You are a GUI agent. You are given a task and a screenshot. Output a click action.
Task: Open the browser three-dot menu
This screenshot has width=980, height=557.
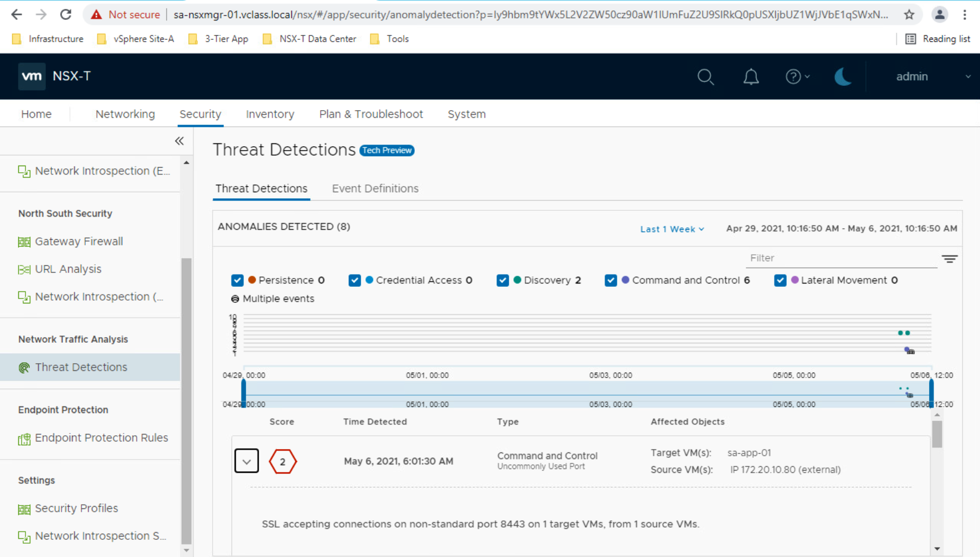click(964, 14)
